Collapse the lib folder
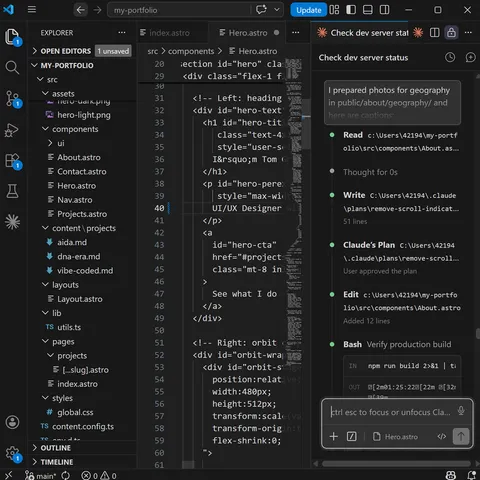Image resolution: width=480 pixels, height=480 pixels. (83, 313)
